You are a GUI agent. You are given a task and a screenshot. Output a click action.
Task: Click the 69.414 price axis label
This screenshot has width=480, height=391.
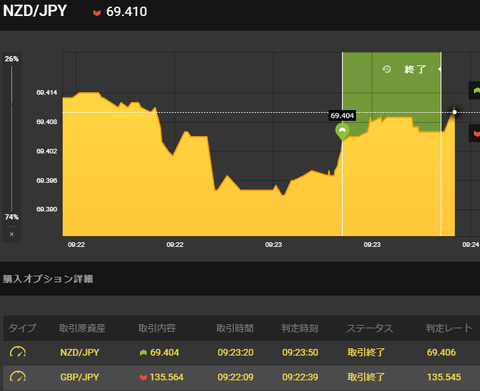coord(47,92)
